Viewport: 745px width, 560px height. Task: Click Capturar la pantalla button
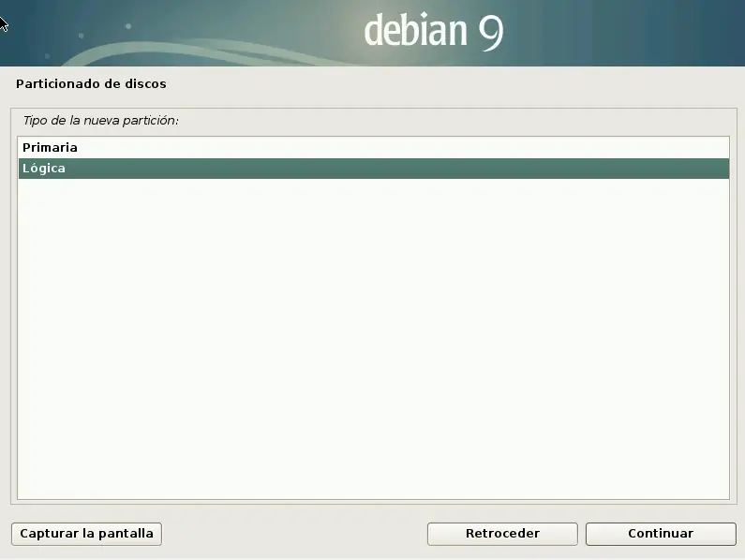point(86,534)
